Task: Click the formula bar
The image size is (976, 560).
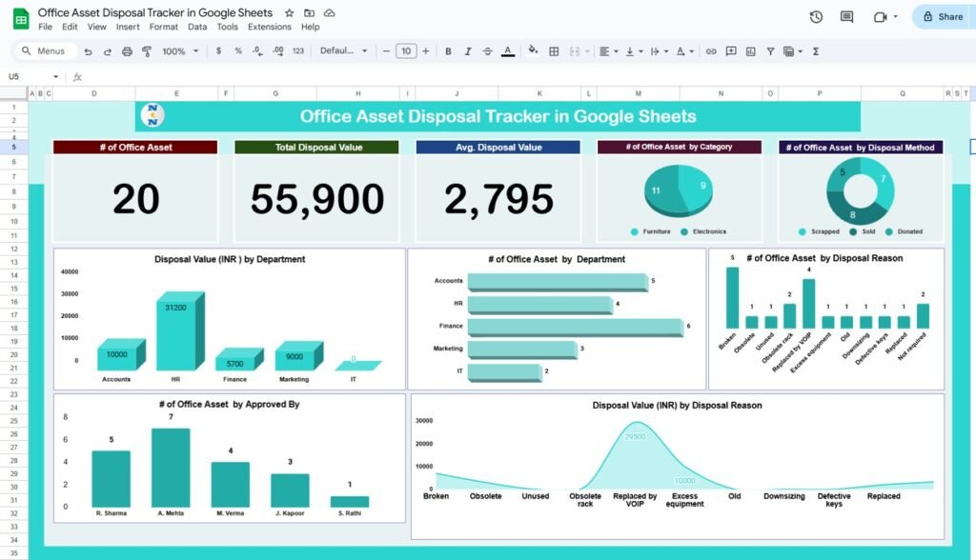Action: (529, 76)
